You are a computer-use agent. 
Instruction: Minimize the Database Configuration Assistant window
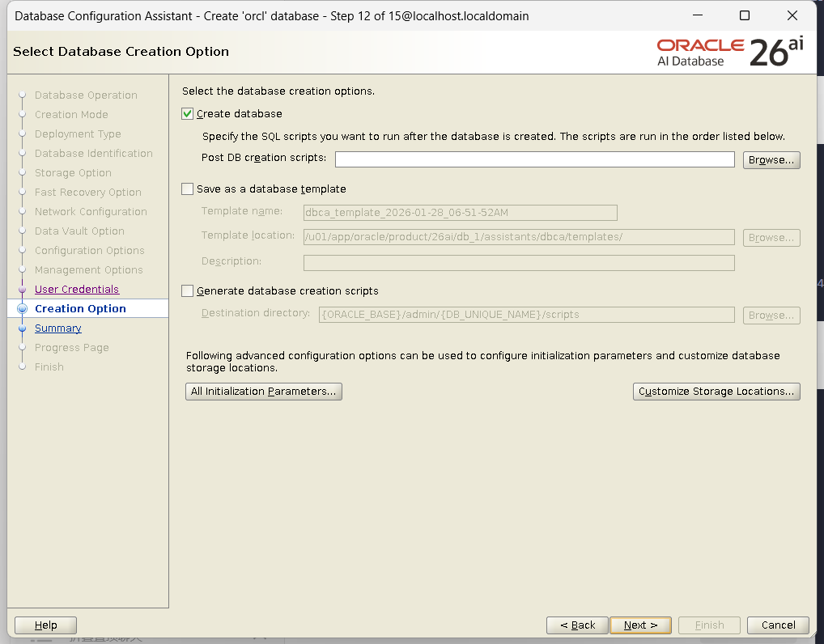[698, 15]
